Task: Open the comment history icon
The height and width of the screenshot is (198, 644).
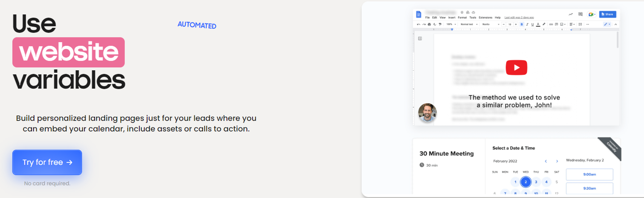Action: (580, 14)
